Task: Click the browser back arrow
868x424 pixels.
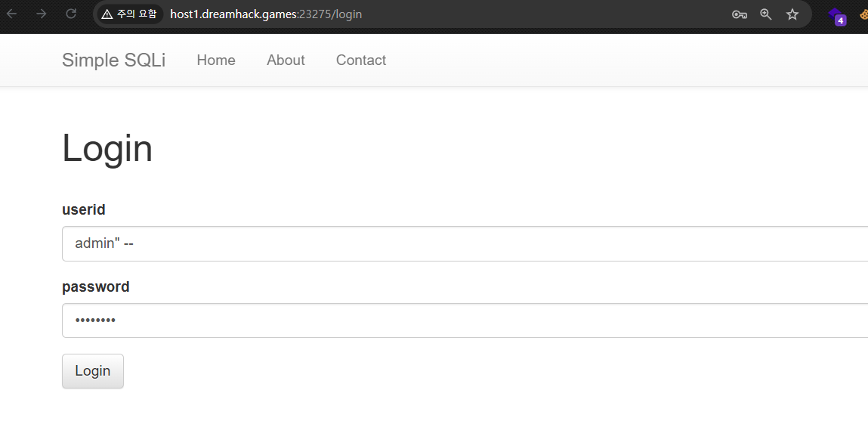Action: 12,14
